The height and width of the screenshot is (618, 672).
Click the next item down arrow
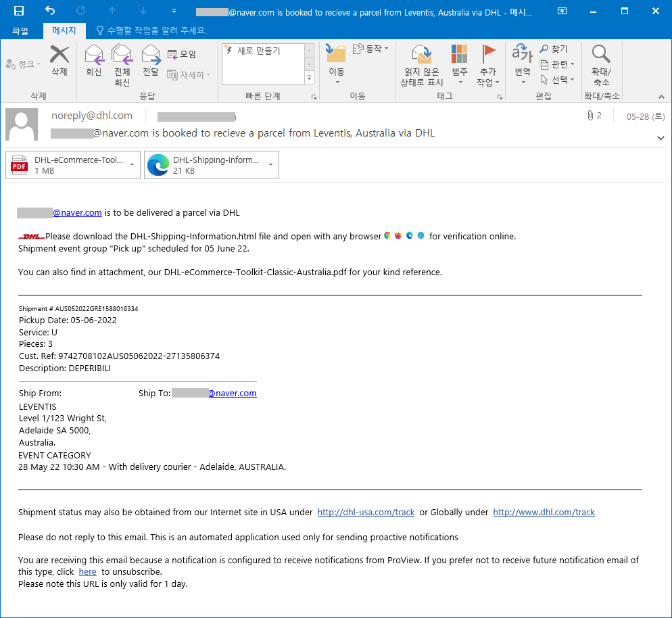pyautogui.click(x=143, y=11)
